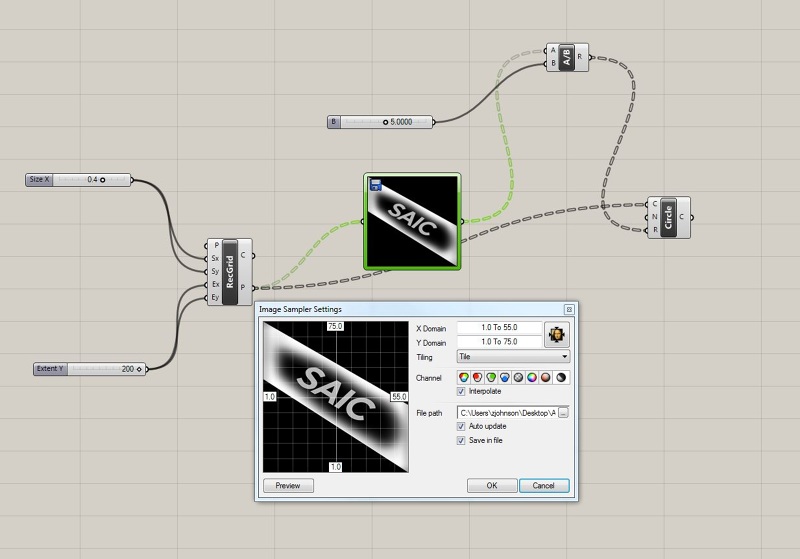Click the file path browse button
The height and width of the screenshot is (559, 800).
coord(564,412)
